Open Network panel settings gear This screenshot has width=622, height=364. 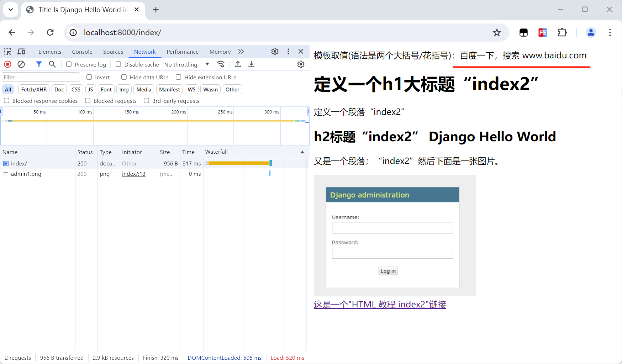point(301,64)
